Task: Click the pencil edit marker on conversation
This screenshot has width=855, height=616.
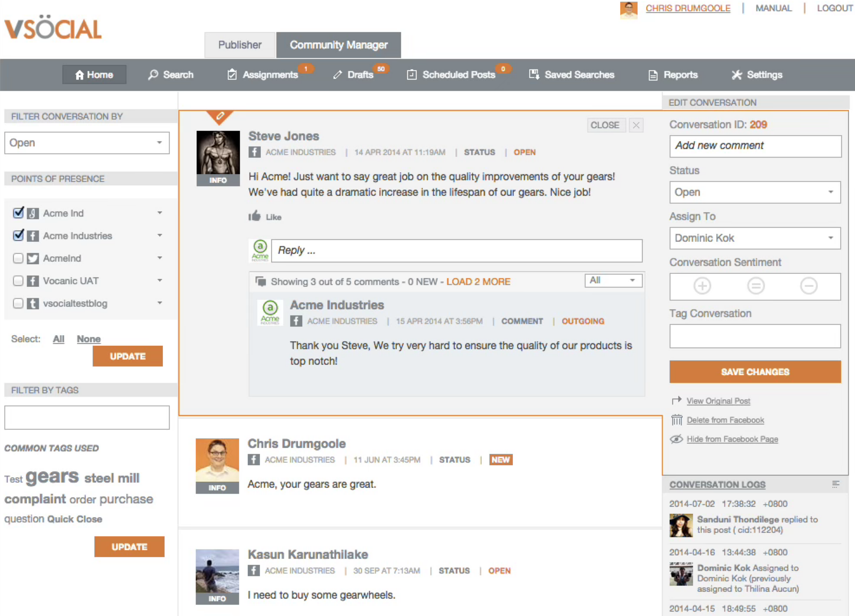Action: [x=220, y=116]
